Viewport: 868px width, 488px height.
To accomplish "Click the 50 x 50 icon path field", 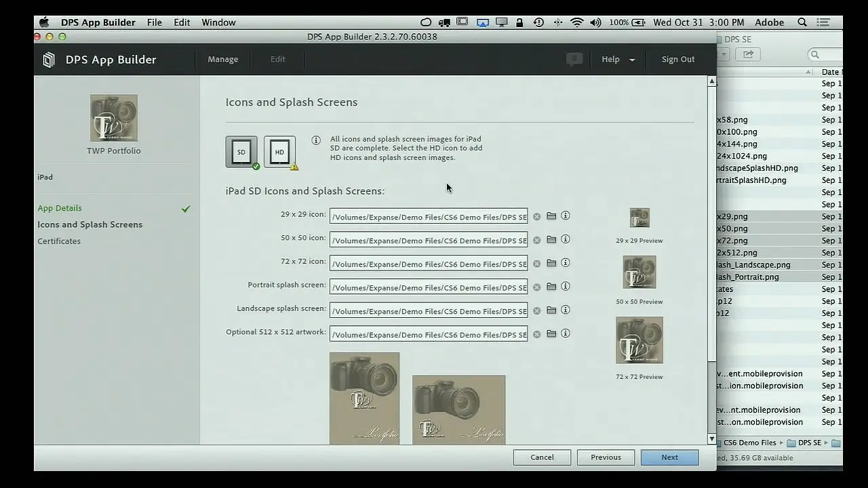I will (429, 241).
